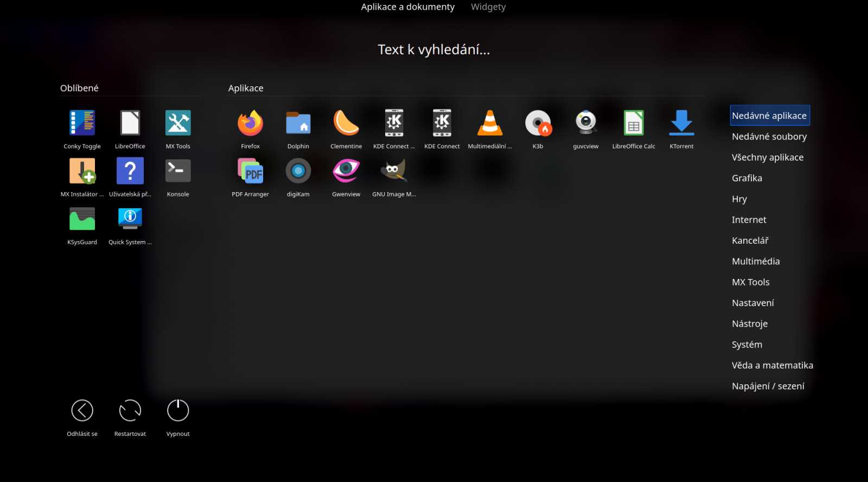Open the Quick System info favorite
The height and width of the screenshot is (482, 868).
pos(130,225)
